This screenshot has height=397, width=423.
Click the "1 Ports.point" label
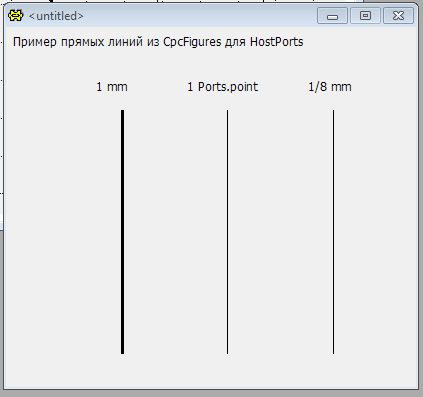(223, 87)
